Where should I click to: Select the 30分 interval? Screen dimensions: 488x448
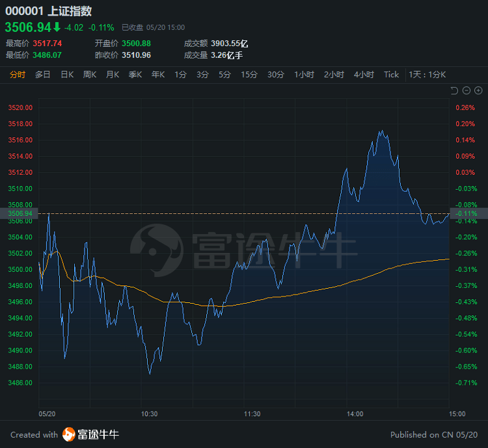pyautogui.click(x=276, y=75)
